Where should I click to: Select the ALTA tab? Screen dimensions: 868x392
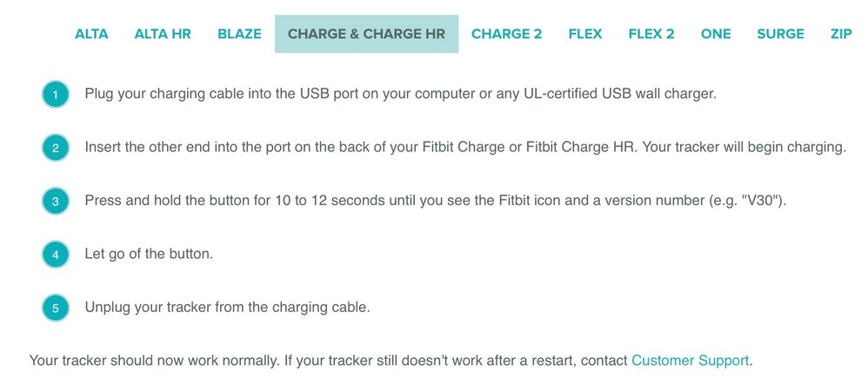tap(91, 34)
